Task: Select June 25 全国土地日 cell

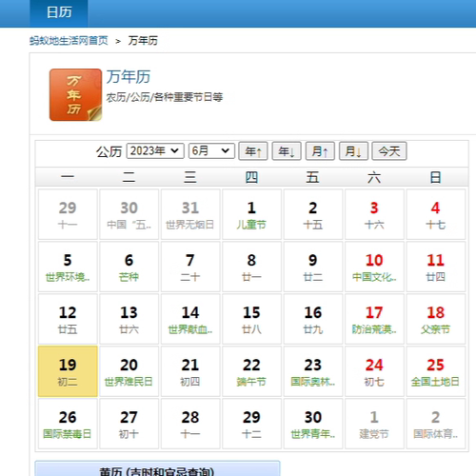Action: coord(436,371)
